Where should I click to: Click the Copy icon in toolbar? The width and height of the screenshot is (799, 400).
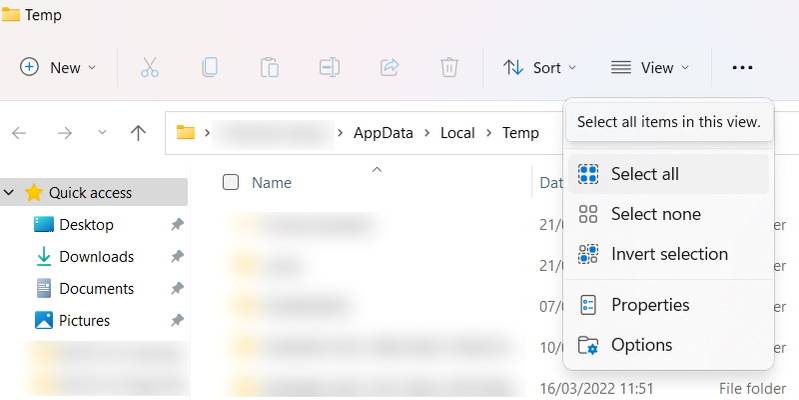pos(209,67)
